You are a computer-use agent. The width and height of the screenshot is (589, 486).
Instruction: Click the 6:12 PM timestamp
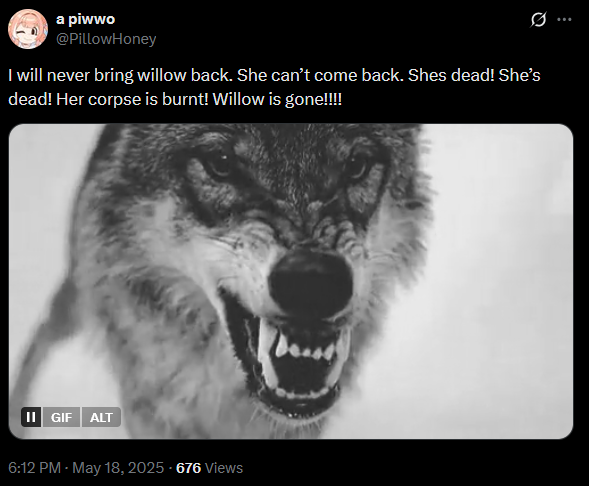(34, 468)
